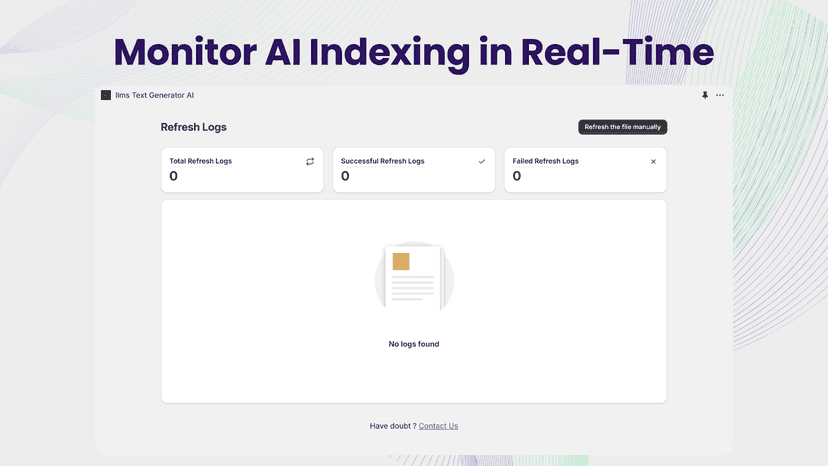Select the Failed Refresh Logs card

586,170
